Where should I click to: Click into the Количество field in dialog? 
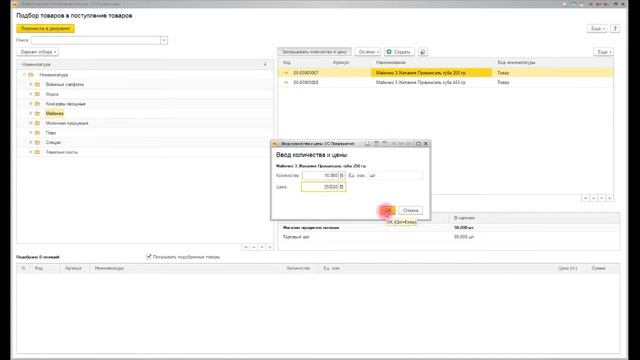coord(320,176)
